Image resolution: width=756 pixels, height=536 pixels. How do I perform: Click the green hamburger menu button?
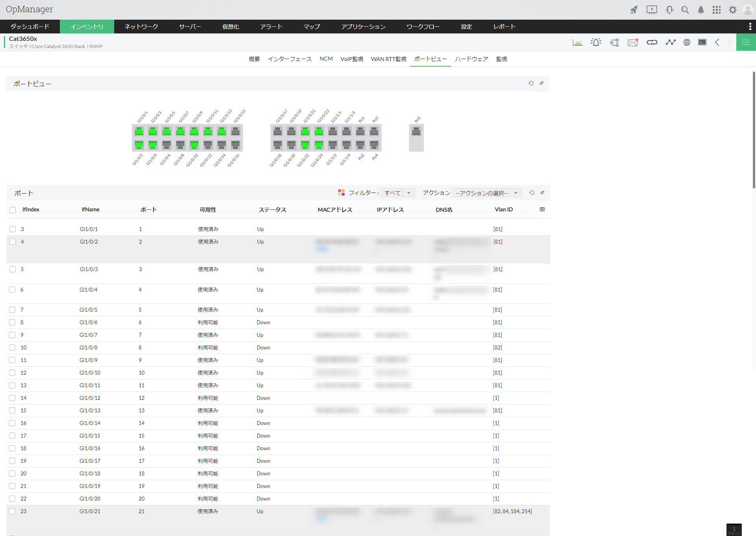coord(746,43)
